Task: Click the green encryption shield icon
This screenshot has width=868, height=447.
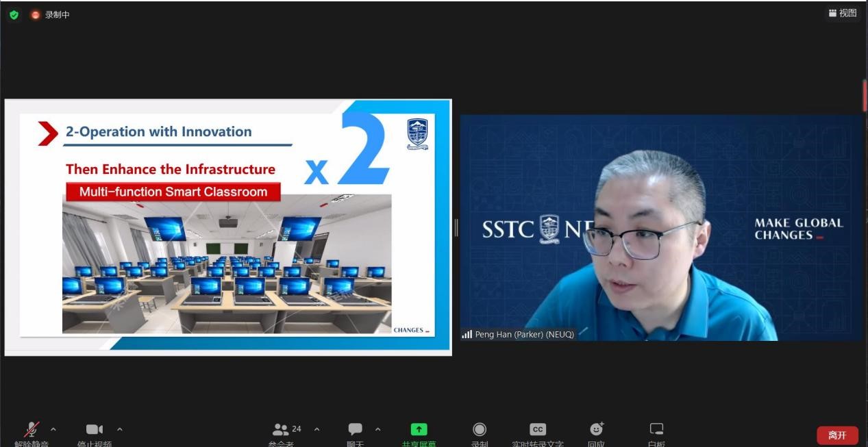Action: pyautogui.click(x=14, y=14)
